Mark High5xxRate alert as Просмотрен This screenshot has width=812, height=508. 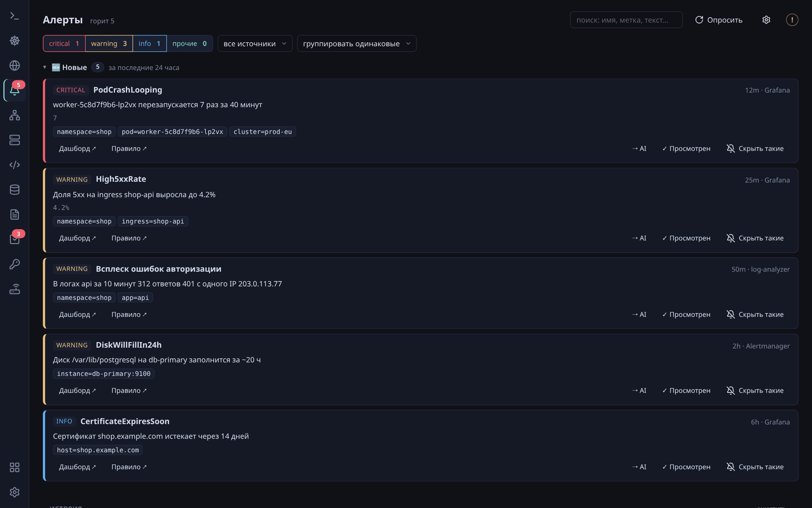(686, 238)
